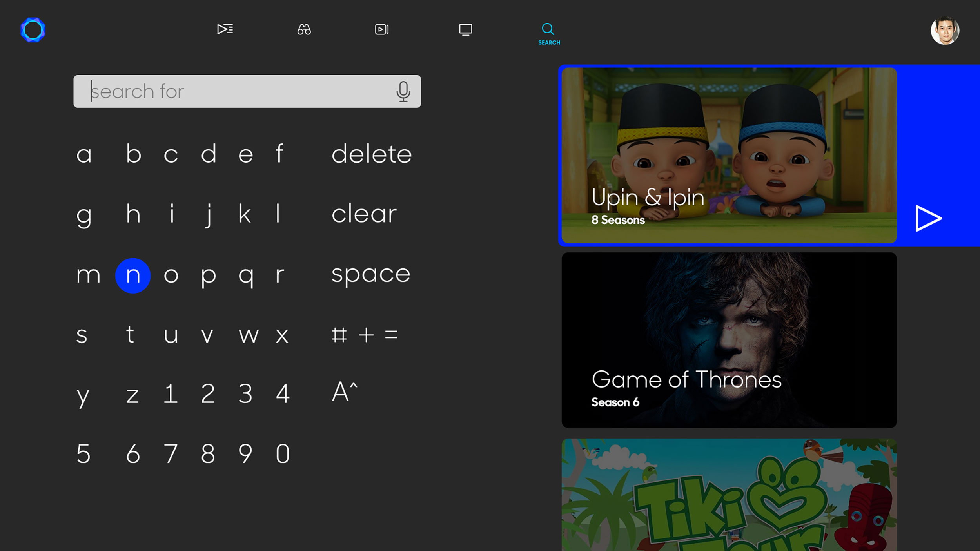Select the number 0 key
Viewport: 980px width, 551px height.
[283, 454]
